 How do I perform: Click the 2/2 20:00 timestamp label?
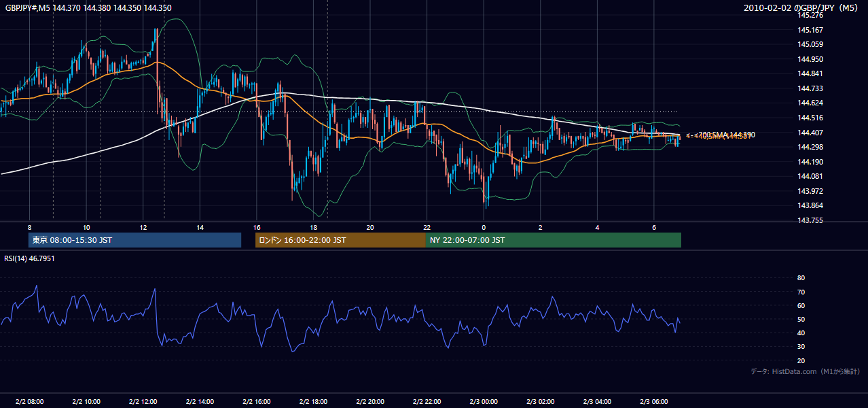(369, 402)
